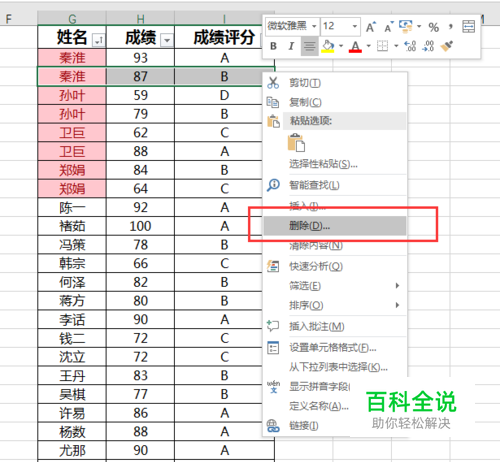Viewport: 500px width, 462px height.
Task: Choose 插入批注(M) to add a comment
Action: (335, 326)
